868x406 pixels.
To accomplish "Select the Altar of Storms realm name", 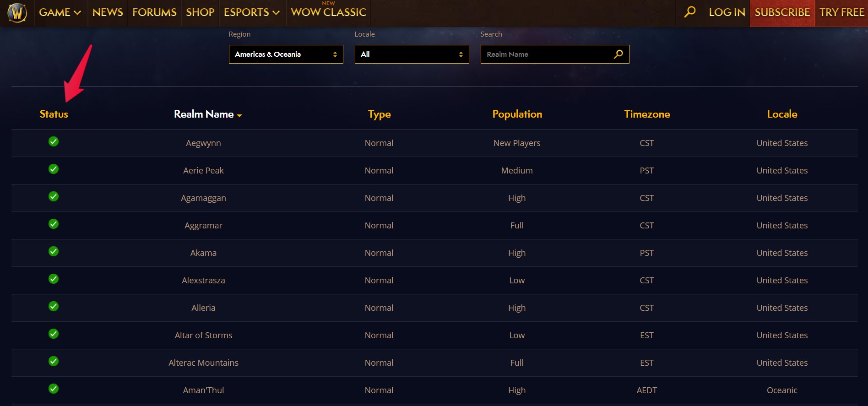I will coord(203,336).
